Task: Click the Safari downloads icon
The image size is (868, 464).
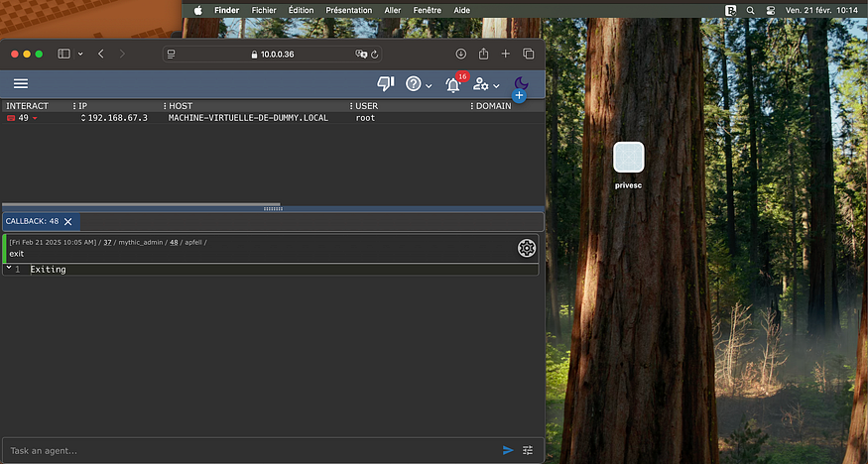Action: click(x=461, y=54)
